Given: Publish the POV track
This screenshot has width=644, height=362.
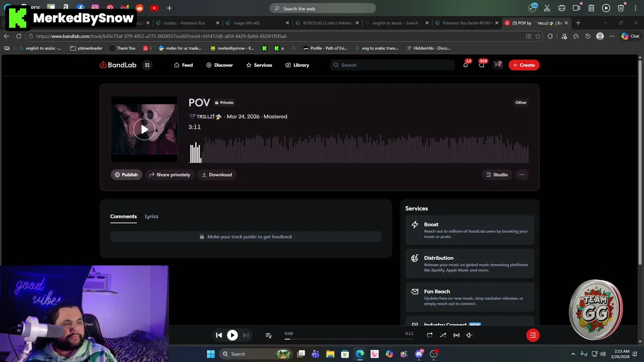Looking at the screenshot, I should click(126, 174).
